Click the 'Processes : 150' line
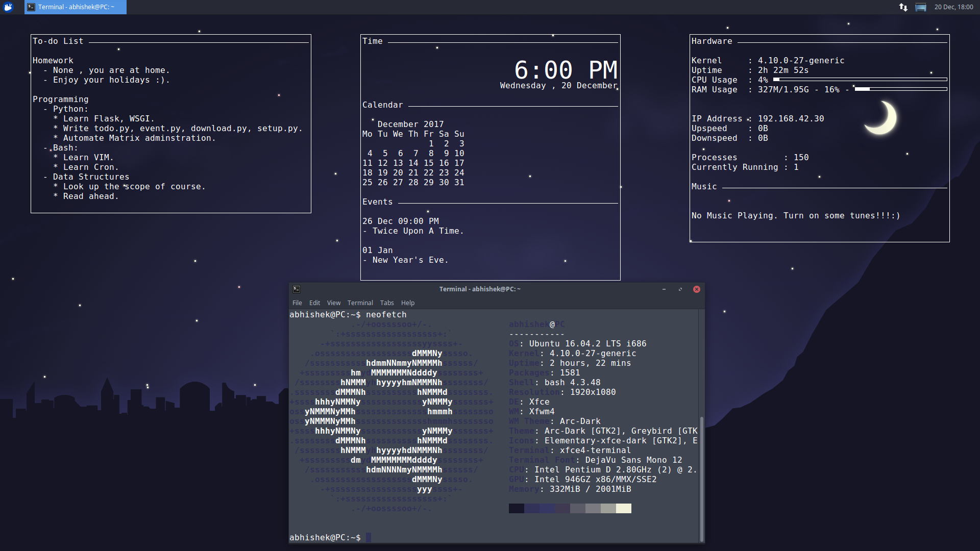The height and width of the screenshot is (551, 980). pos(750,158)
